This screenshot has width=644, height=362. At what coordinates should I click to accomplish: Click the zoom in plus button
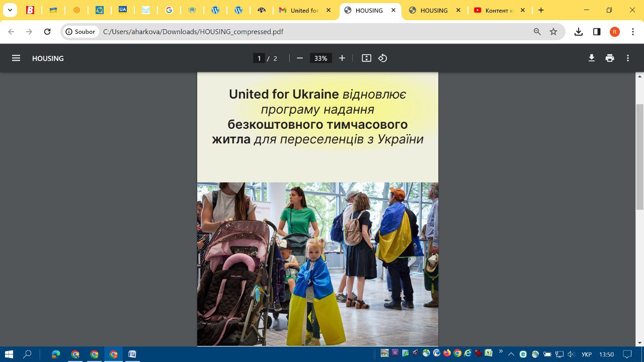tap(342, 58)
